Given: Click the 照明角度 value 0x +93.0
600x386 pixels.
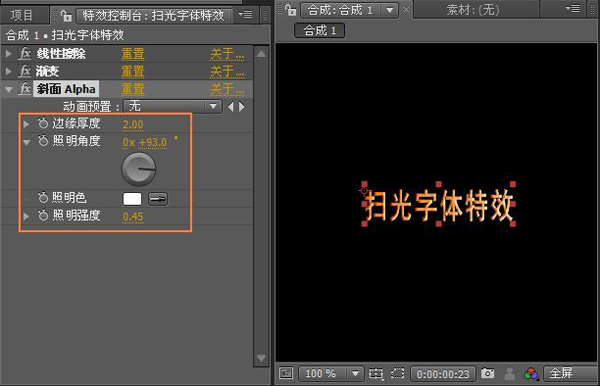Looking at the screenshot, I should (x=145, y=143).
